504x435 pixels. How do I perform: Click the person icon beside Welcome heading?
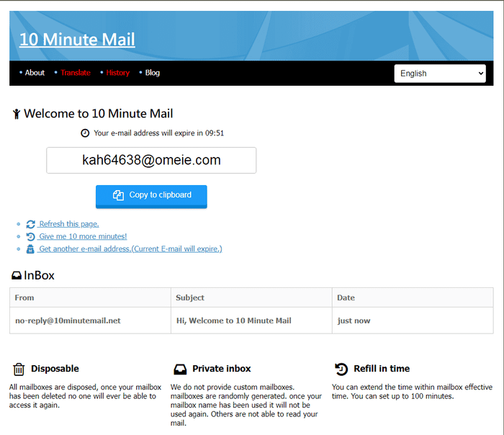click(x=17, y=114)
